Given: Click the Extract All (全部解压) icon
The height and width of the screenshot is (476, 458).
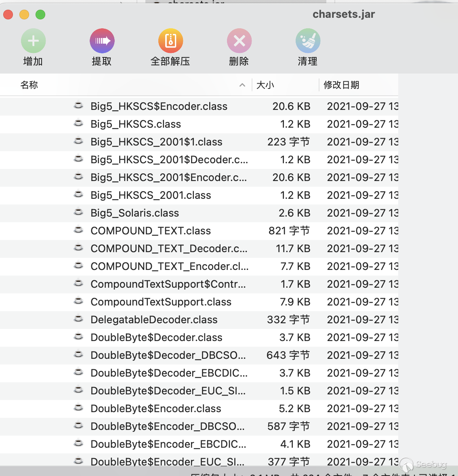Looking at the screenshot, I should (x=170, y=41).
